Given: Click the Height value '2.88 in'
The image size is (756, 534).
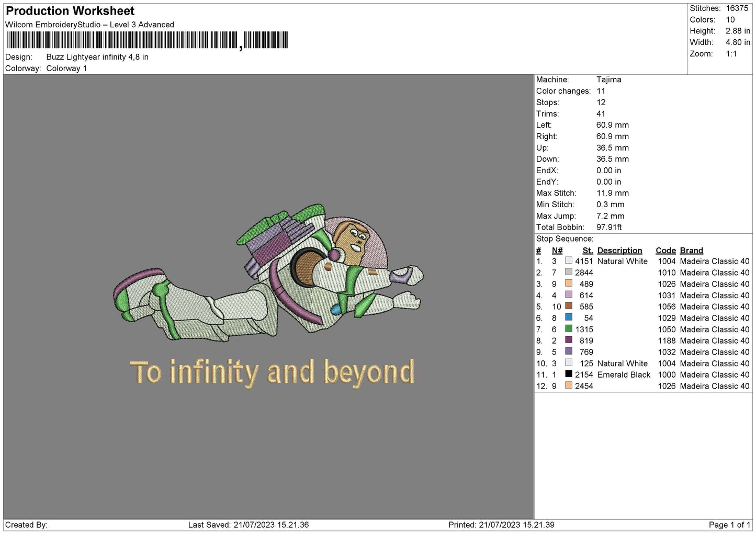Looking at the screenshot, I should (x=738, y=31).
